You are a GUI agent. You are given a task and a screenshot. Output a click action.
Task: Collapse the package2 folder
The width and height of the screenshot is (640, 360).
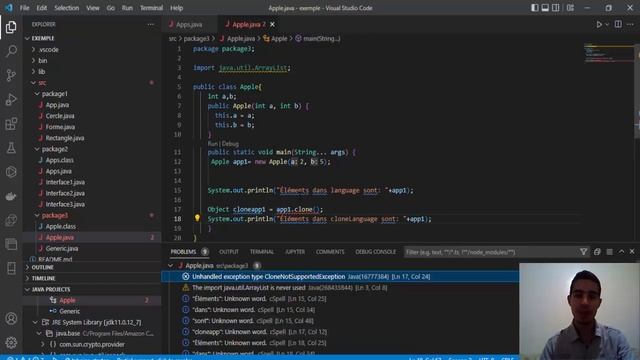[37, 149]
